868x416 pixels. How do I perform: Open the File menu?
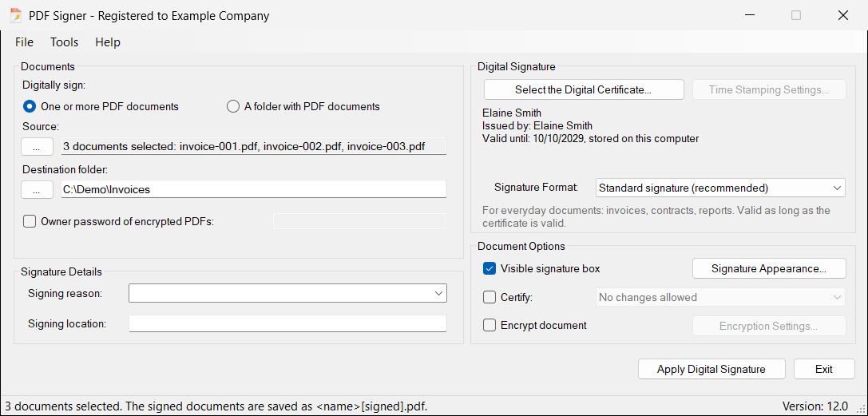(25, 42)
